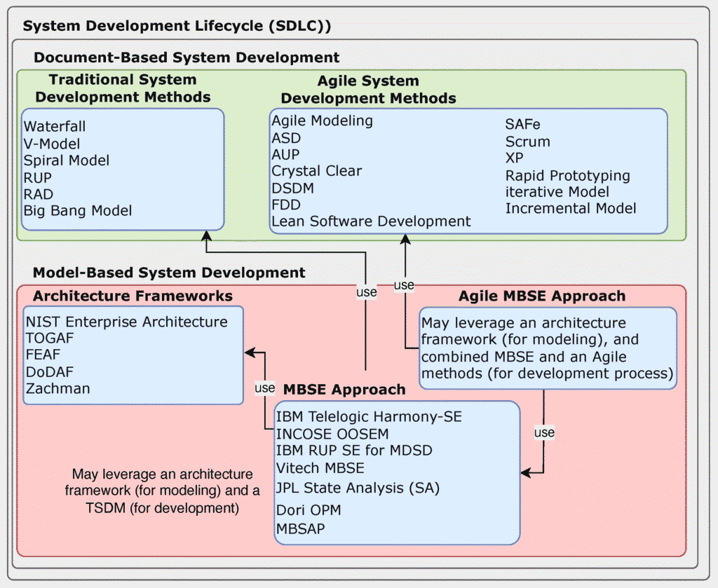Select the 'Architecture Frameworks' heading

(133, 296)
